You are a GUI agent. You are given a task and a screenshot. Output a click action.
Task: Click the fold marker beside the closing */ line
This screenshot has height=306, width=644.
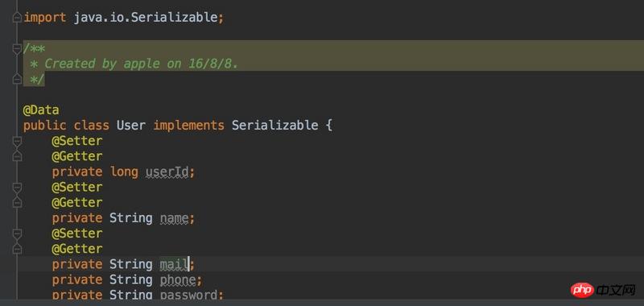pos(17,79)
